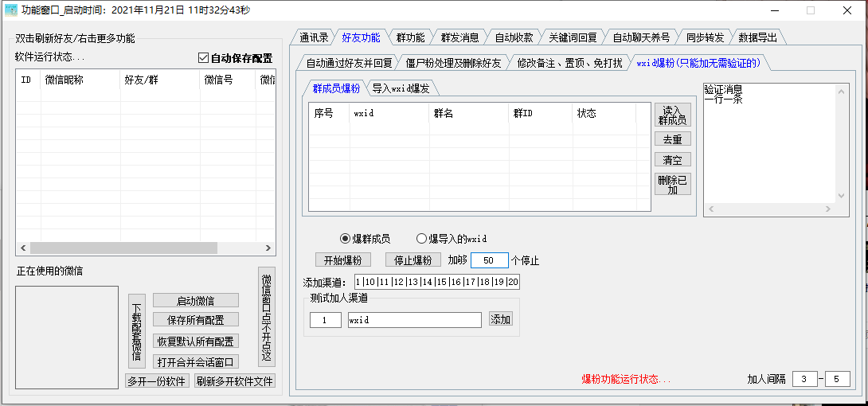Click friend list scrollbar left arrow
The image size is (868, 406).
coord(23,248)
